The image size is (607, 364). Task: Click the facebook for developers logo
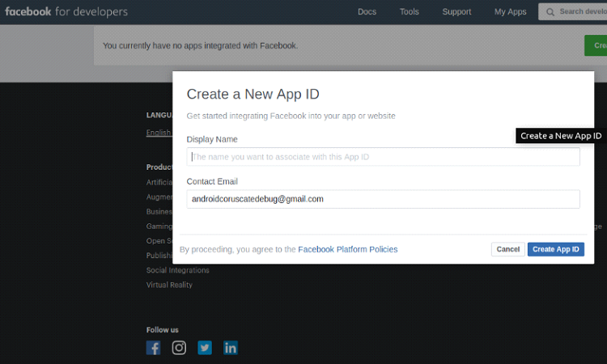click(66, 11)
